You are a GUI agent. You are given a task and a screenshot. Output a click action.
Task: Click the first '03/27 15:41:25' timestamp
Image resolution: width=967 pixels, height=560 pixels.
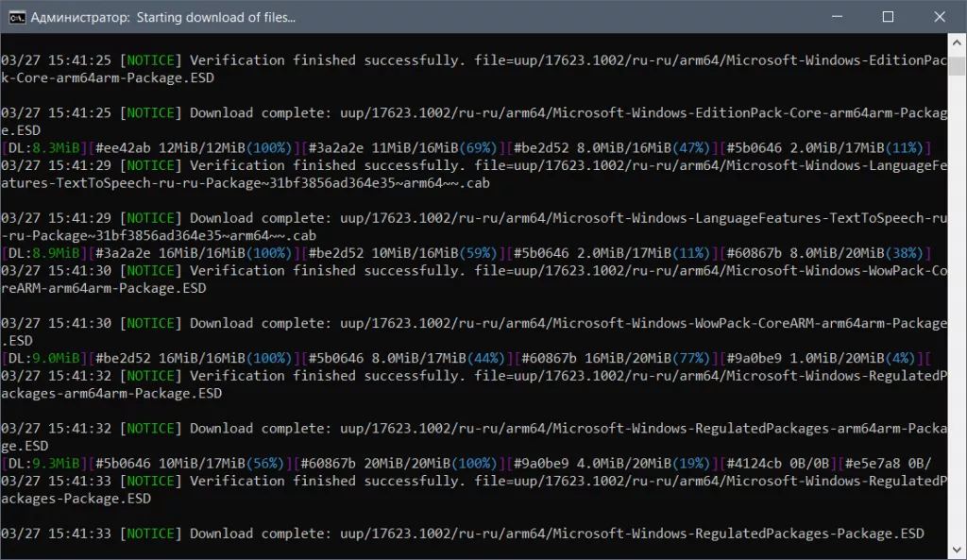[x=56, y=60]
